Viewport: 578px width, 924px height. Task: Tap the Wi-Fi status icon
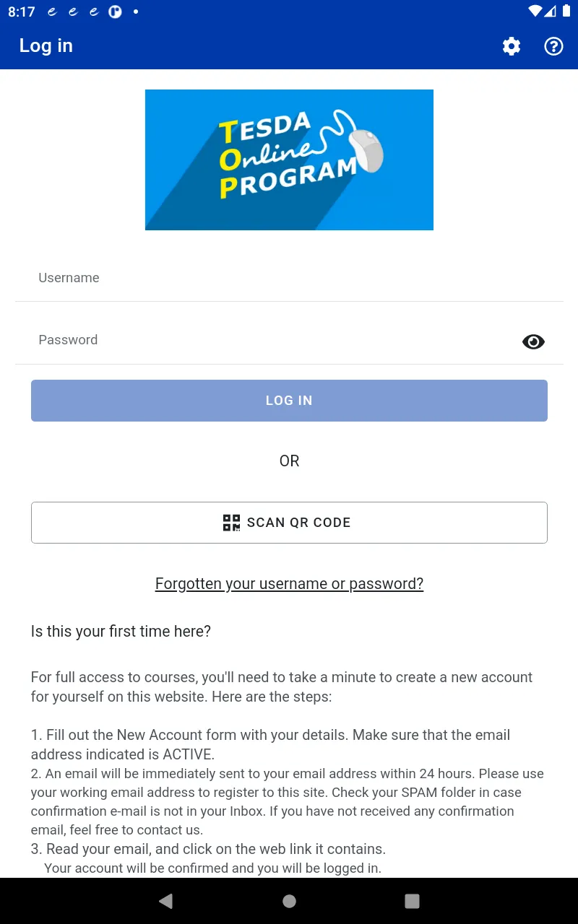[535, 11]
